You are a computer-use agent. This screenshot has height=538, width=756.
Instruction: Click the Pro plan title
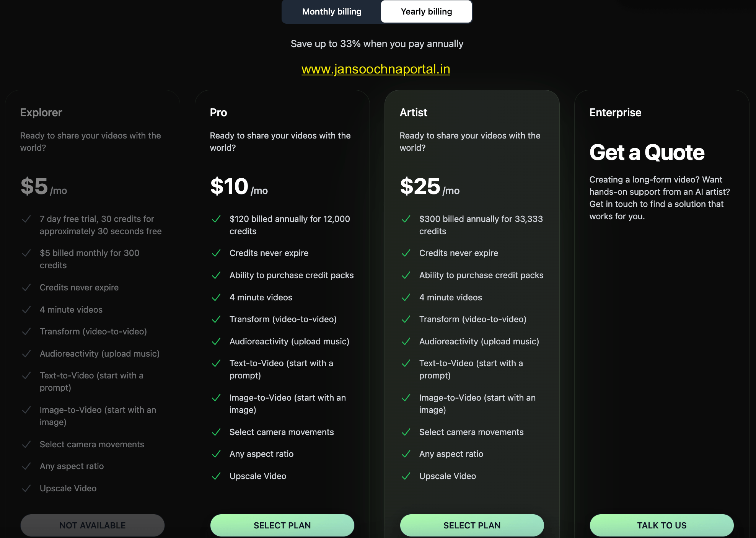point(218,112)
